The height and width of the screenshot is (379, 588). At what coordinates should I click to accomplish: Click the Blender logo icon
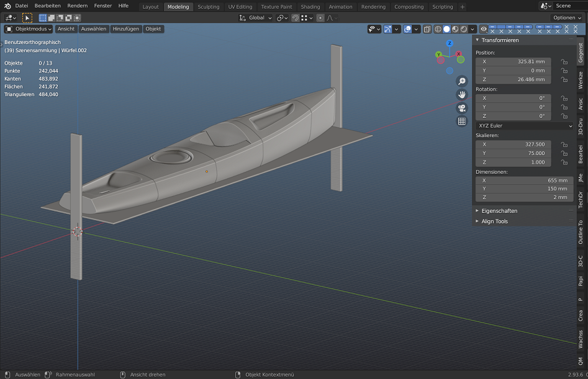tap(7, 6)
